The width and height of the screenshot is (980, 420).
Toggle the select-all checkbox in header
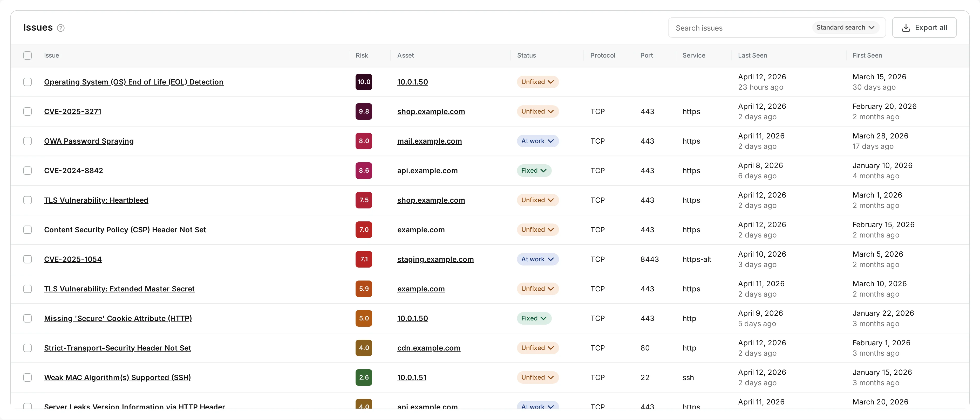(x=28, y=55)
